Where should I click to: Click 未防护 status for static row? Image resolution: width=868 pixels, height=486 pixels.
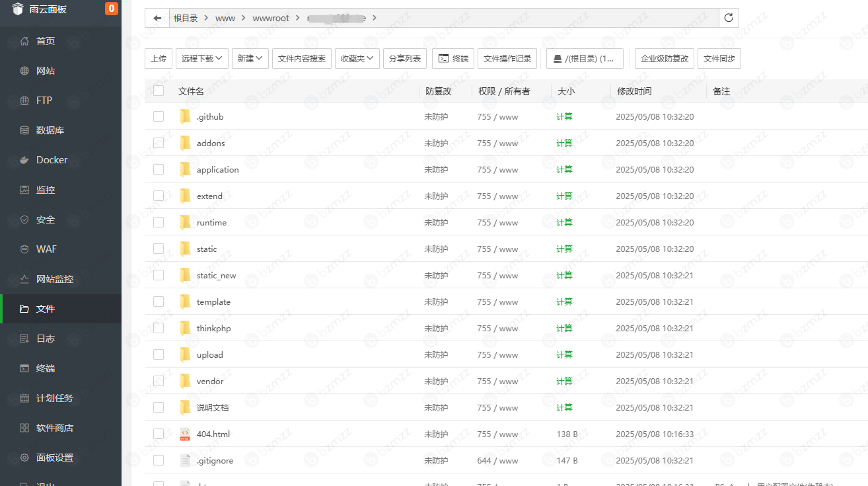click(x=436, y=249)
